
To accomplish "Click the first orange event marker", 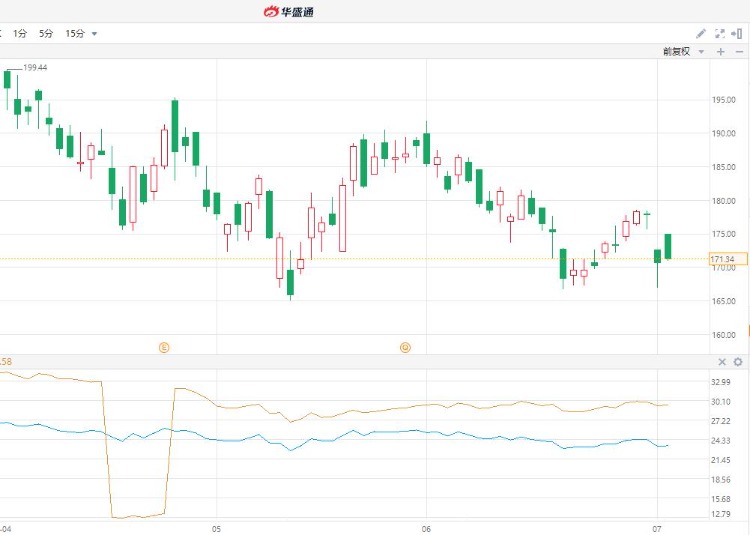I will (x=165, y=347).
